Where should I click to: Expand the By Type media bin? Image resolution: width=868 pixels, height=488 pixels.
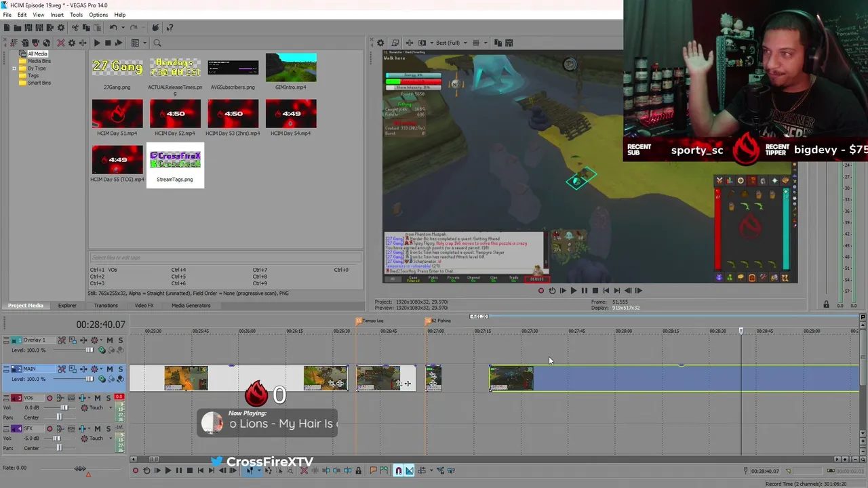click(14, 68)
